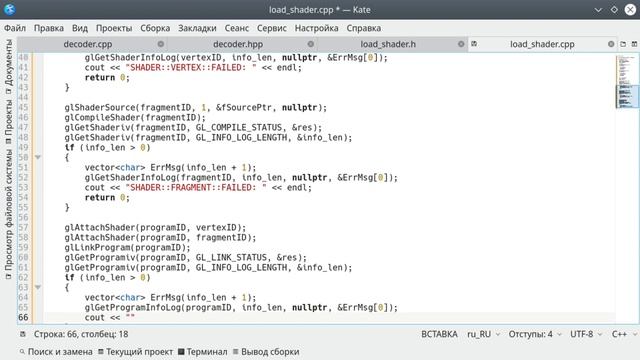Click the KDE application icon in title bar

point(10,9)
